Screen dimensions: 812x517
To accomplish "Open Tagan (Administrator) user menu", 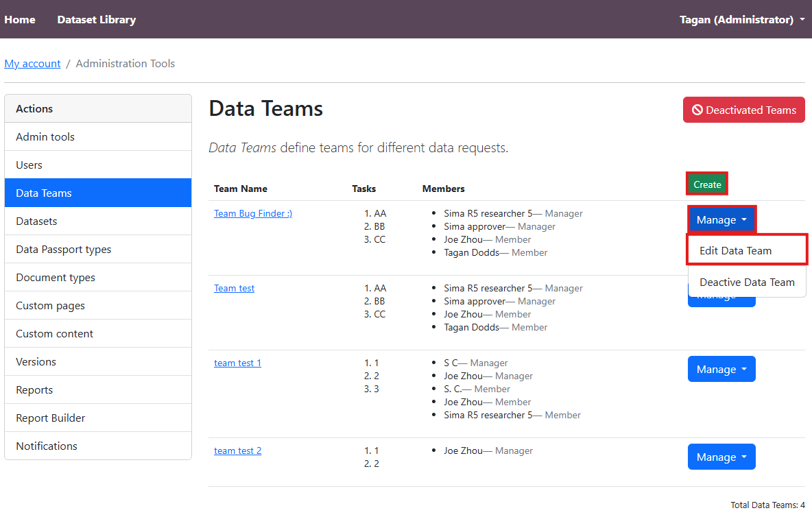I will (x=741, y=19).
